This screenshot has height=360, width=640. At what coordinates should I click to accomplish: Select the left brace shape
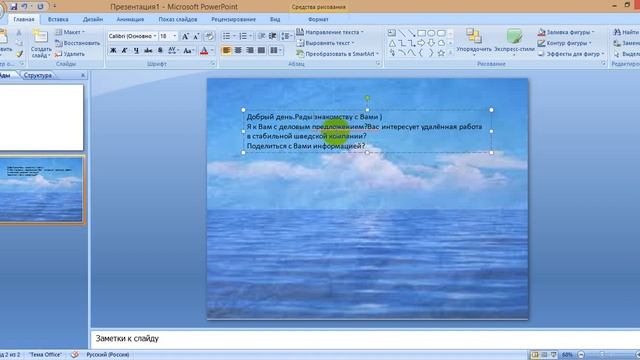tap(422, 53)
